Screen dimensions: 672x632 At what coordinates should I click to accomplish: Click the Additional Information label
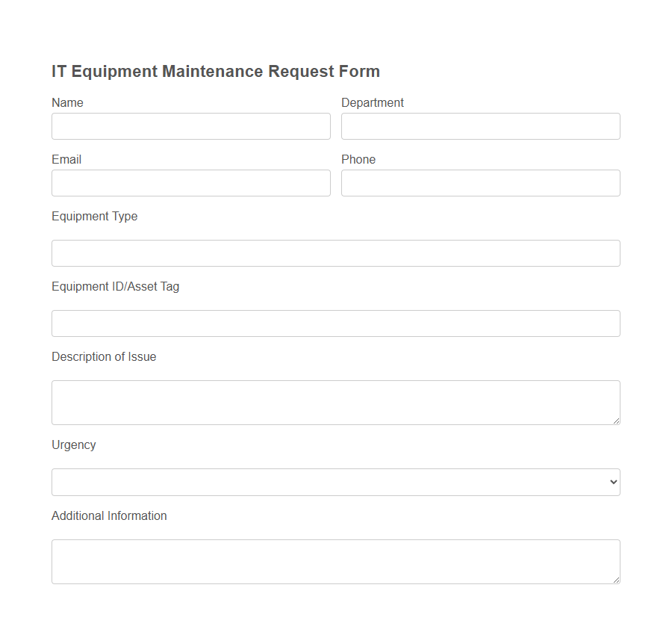click(109, 515)
